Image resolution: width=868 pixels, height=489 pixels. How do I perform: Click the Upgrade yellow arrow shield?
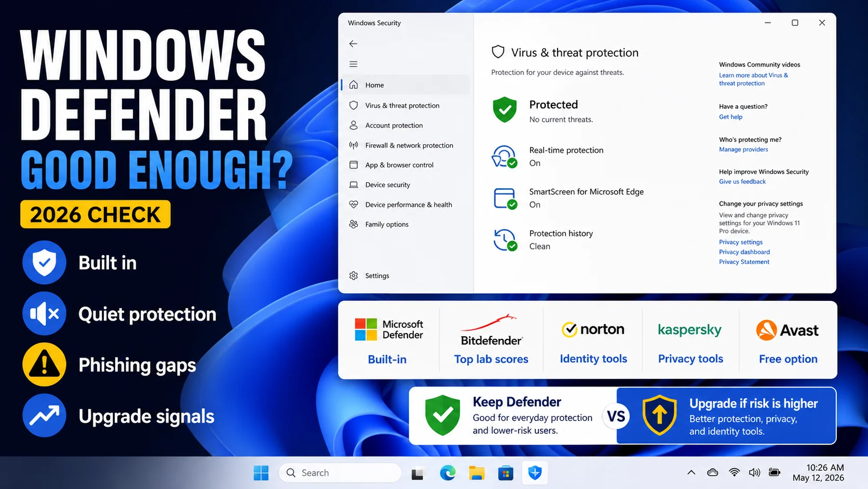659,415
